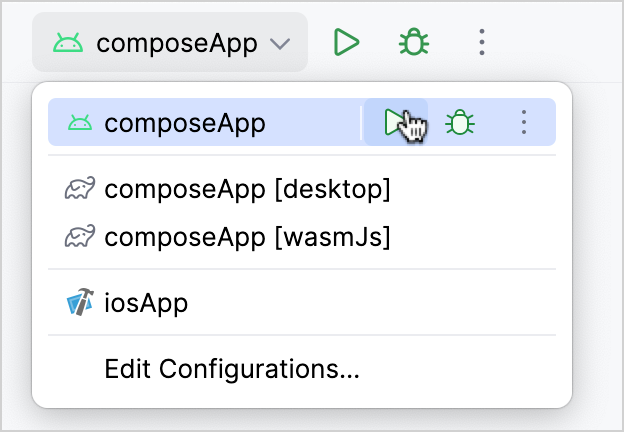Run the composeApp configuration from the top toolbar
624x432 pixels.
pos(346,42)
